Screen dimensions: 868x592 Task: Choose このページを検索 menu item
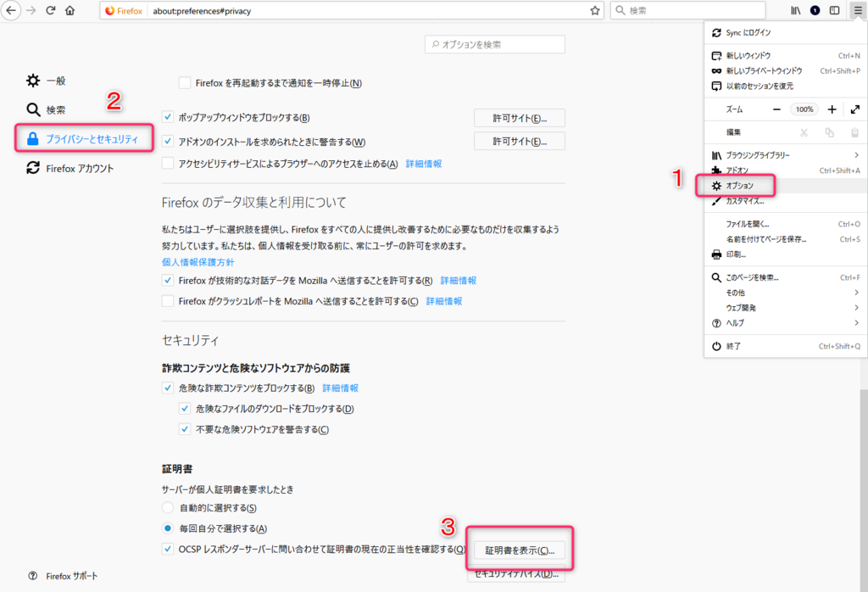[x=786, y=277]
